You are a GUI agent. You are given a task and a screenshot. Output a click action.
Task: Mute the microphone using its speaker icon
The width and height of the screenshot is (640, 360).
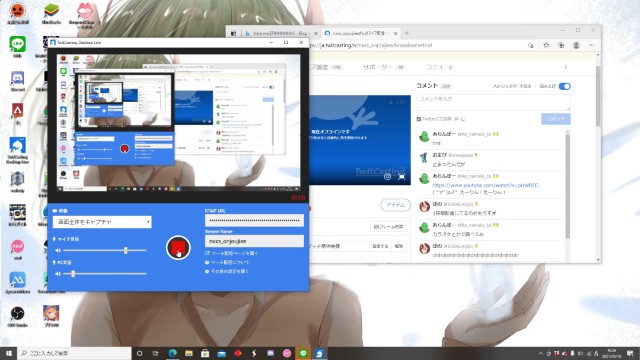click(x=58, y=250)
